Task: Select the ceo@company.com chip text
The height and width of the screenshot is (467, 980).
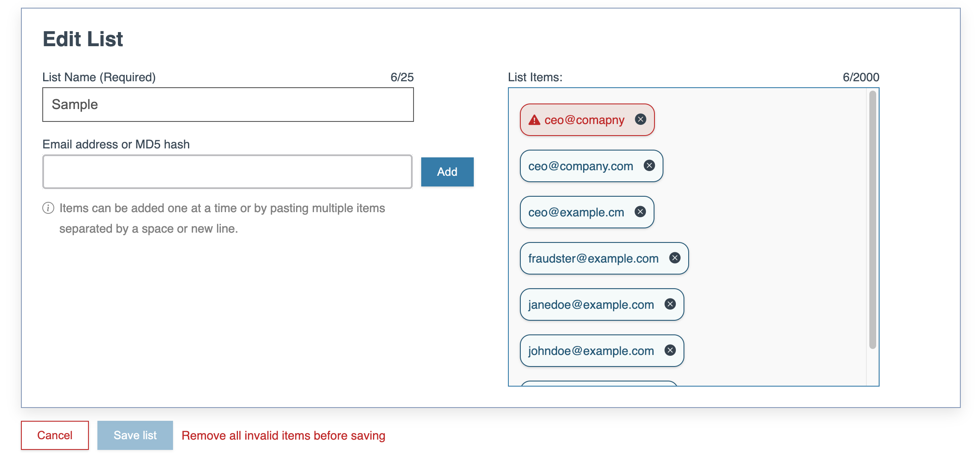Action: click(581, 166)
